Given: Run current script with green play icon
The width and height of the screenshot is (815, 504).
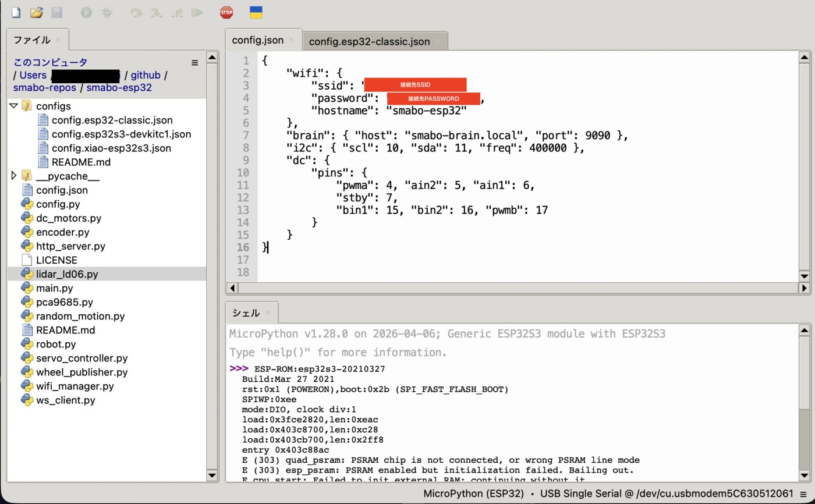Looking at the screenshot, I should (x=86, y=12).
